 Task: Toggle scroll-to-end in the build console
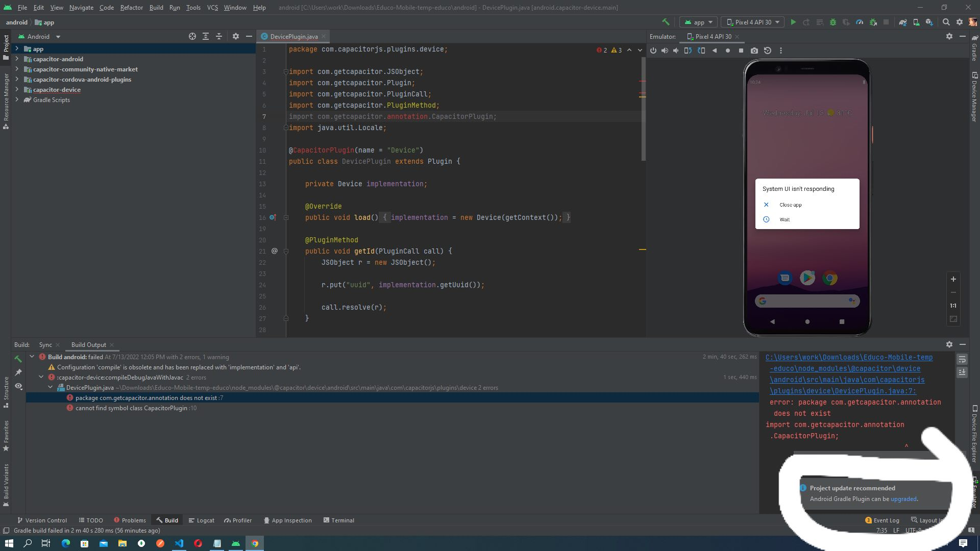click(963, 373)
